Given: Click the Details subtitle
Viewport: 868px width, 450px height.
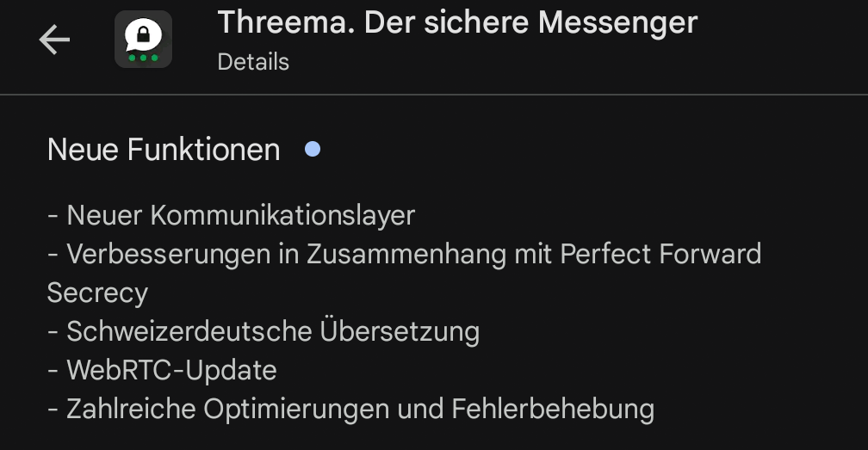Looking at the screenshot, I should point(253,62).
